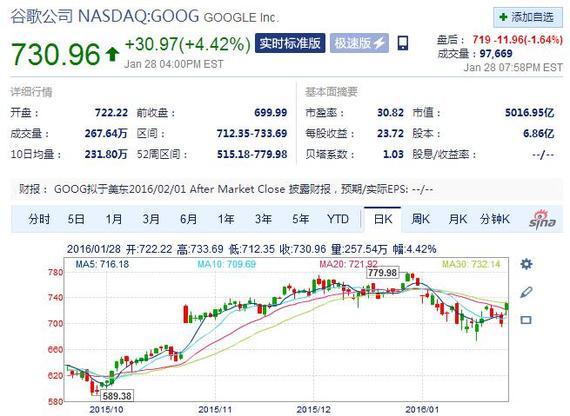Click the 10-day average volume 231.80万
Image resolution: width=570 pixels, height=416 pixels.
106,154
